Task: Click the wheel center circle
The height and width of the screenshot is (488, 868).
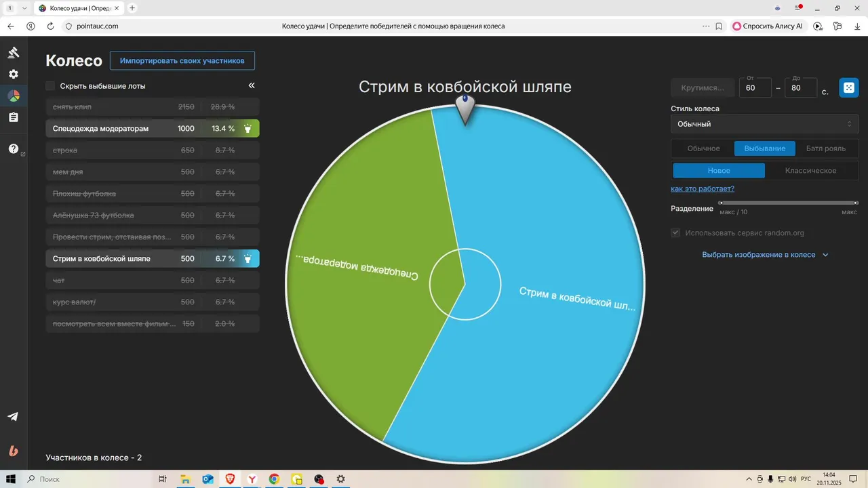Action: (x=465, y=284)
